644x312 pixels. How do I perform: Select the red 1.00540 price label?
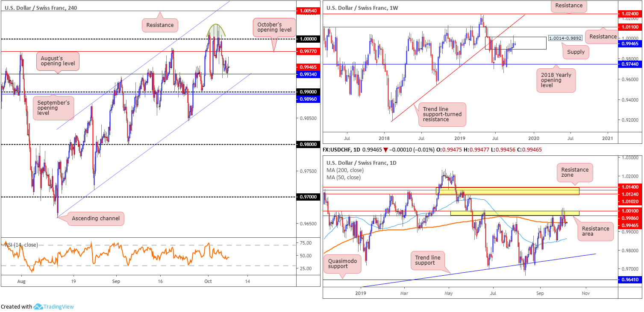click(308, 10)
